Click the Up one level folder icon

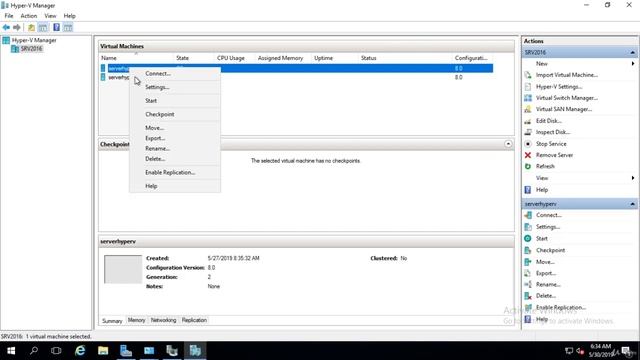pyautogui.click(x=31, y=27)
